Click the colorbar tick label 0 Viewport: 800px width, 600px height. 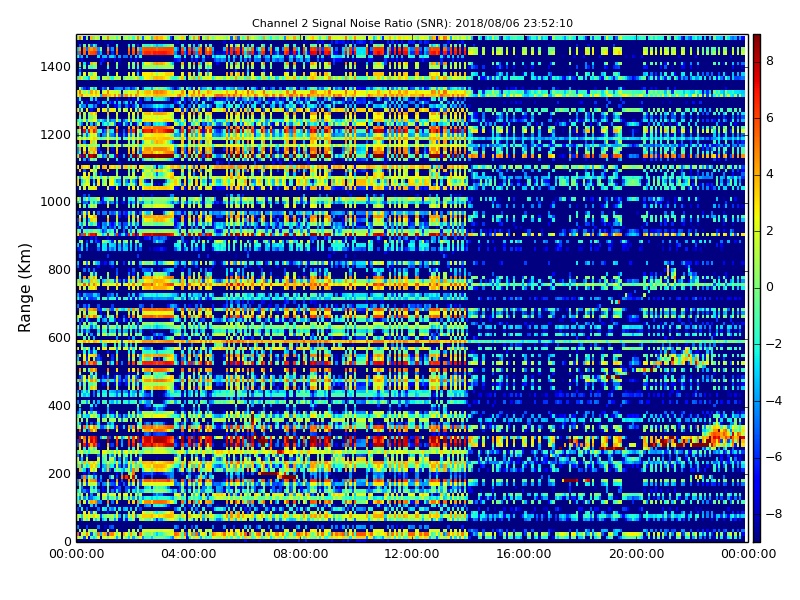click(x=770, y=287)
